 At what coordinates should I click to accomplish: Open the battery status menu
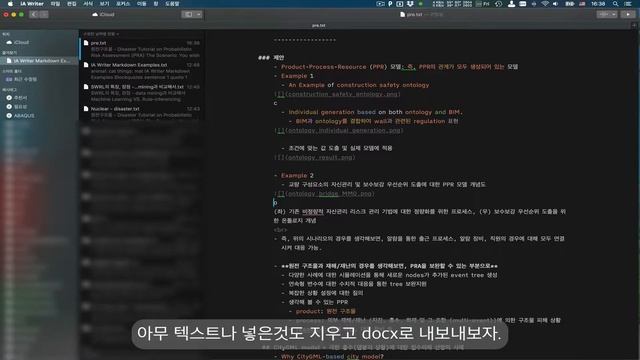(569, 4)
